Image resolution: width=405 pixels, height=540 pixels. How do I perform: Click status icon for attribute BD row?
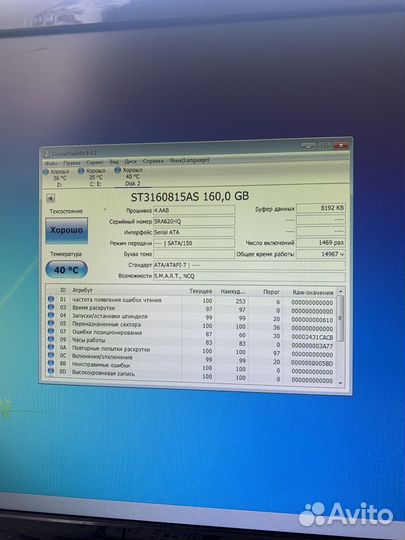(51, 371)
